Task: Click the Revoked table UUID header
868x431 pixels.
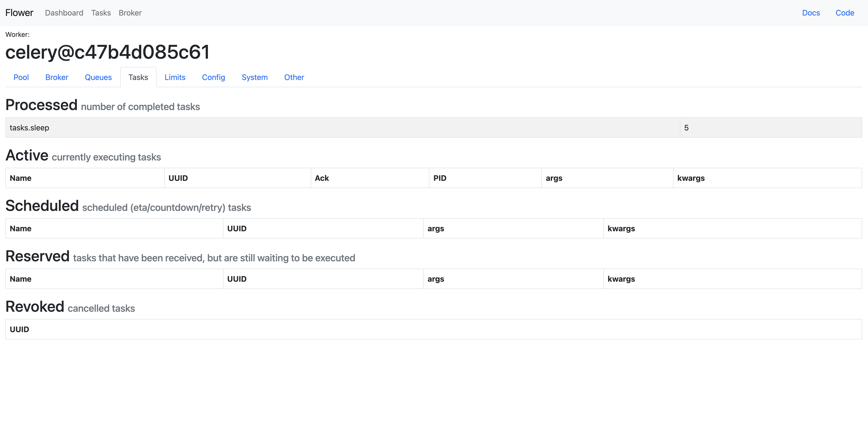Action: click(19, 329)
